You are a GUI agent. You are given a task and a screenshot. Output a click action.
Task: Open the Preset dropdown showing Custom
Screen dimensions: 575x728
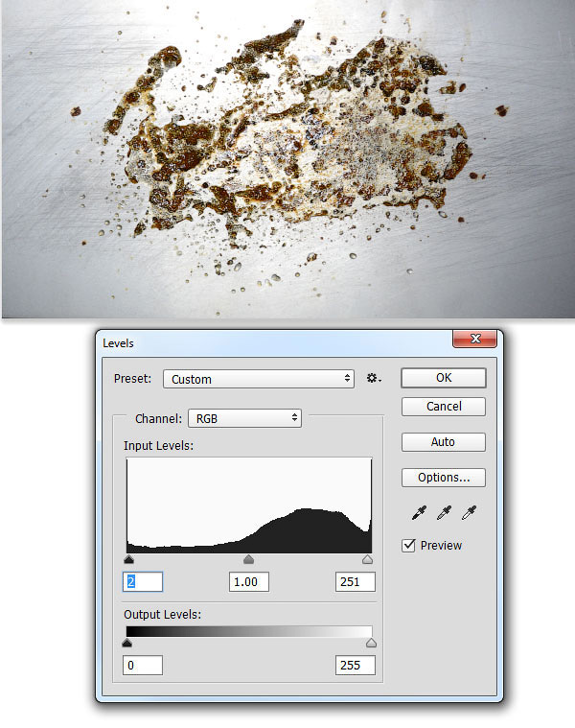pyautogui.click(x=259, y=379)
